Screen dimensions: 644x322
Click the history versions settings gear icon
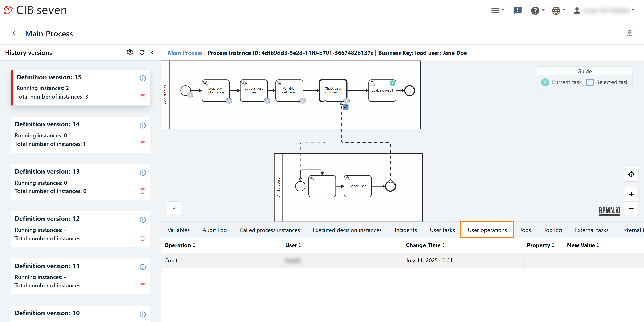130,53
